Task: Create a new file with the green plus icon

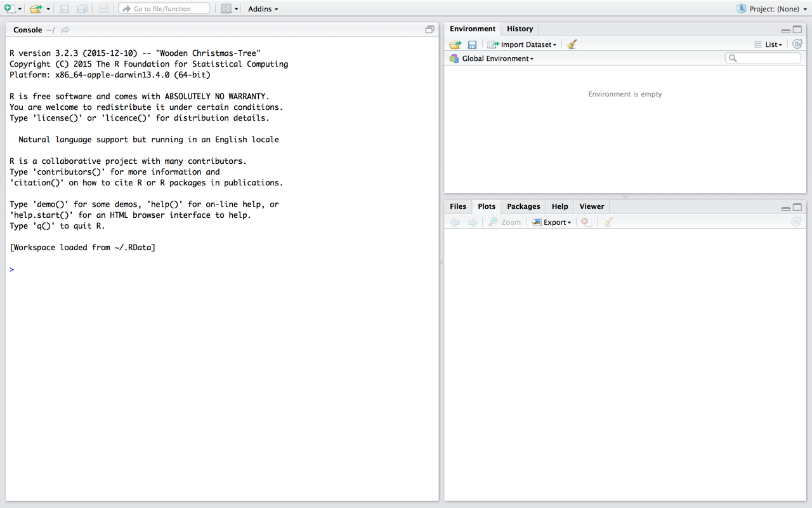Action: click(10, 9)
